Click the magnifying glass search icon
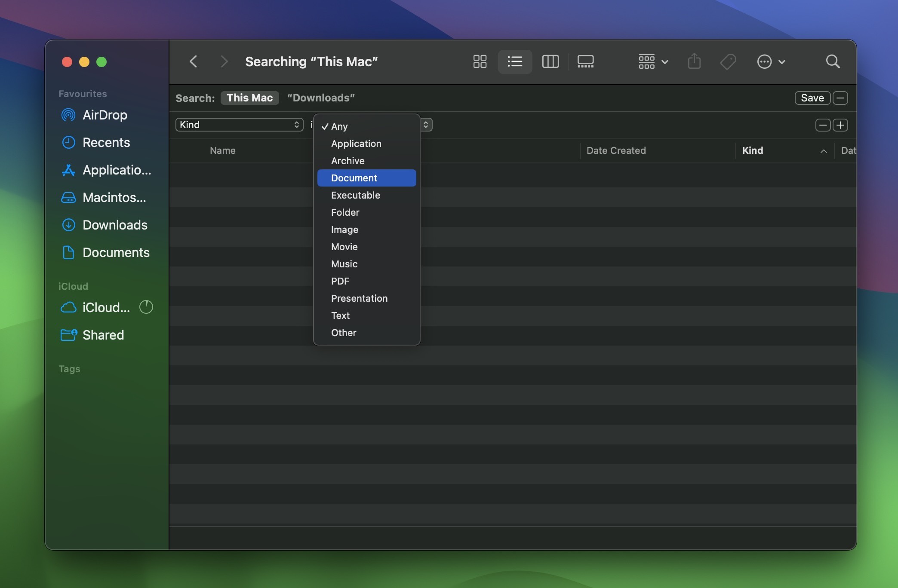This screenshot has width=898, height=588. tap(833, 61)
